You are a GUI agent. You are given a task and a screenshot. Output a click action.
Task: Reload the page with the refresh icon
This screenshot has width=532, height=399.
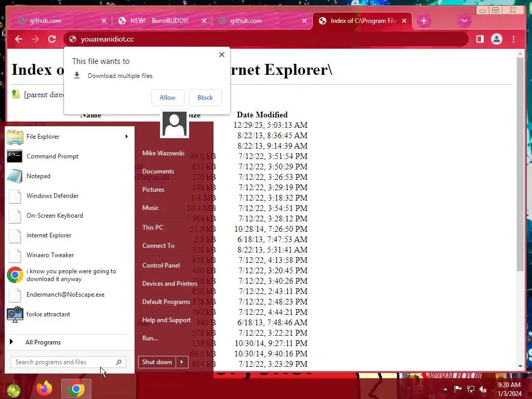pos(52,39)
